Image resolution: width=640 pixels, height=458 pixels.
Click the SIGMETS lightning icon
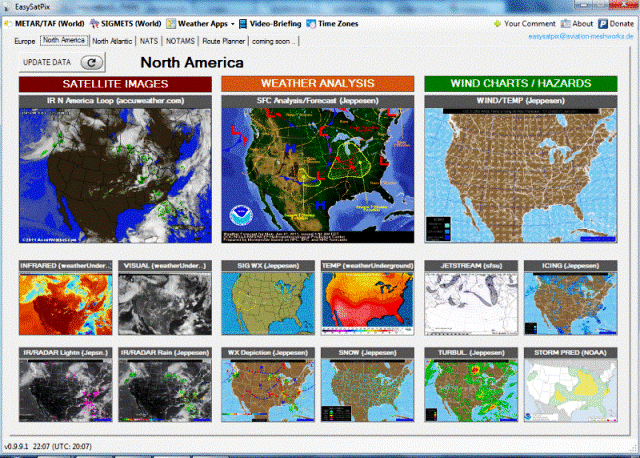pos(94,24)
